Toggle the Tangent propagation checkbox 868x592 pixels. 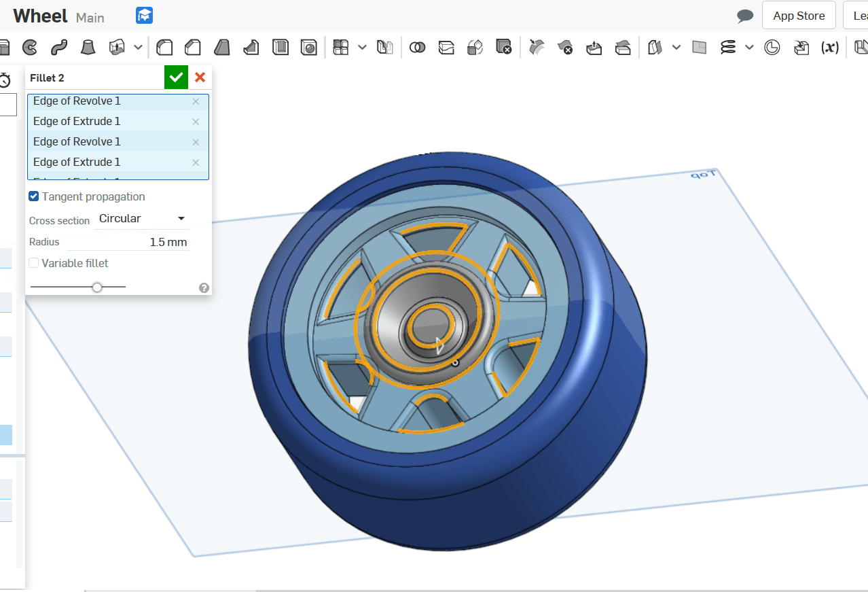click(33, 196)
